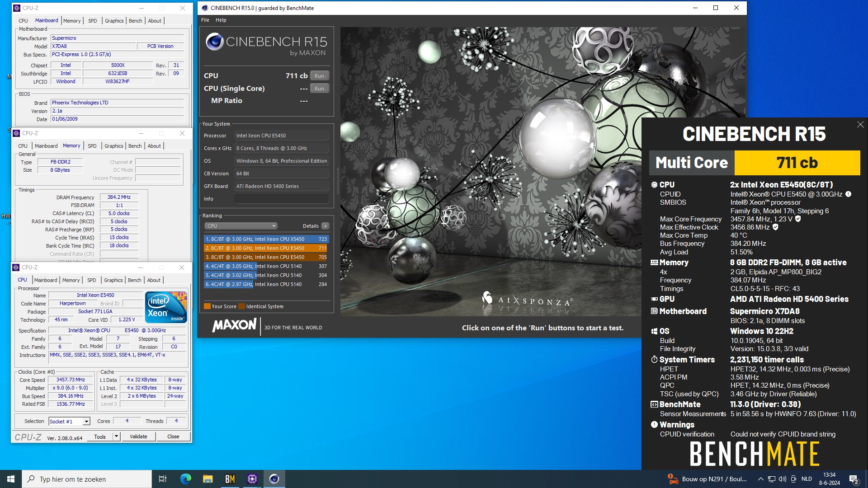The image size is (868, 488).
Task: Open the Tools dropdown arrow in CPU-Z
Action: [116, 436]
